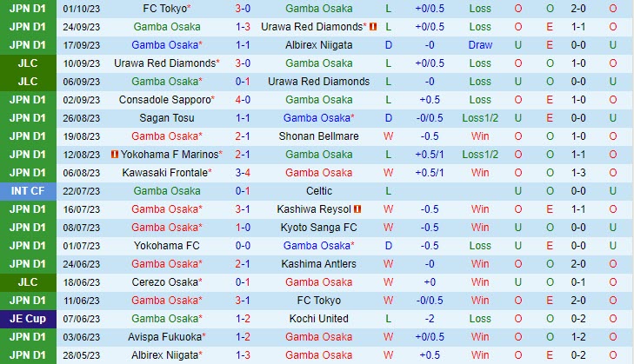Click the Kyoto Sanga FC team link
The image size is (634, 364).
click(x=319, y=228)
